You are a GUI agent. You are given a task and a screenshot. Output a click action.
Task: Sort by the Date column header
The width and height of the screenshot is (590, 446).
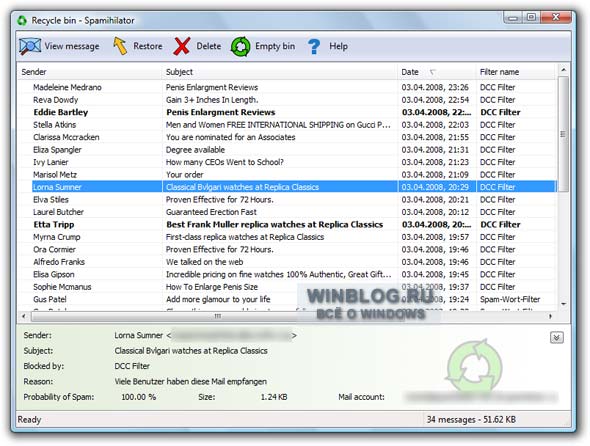(436, 72)
